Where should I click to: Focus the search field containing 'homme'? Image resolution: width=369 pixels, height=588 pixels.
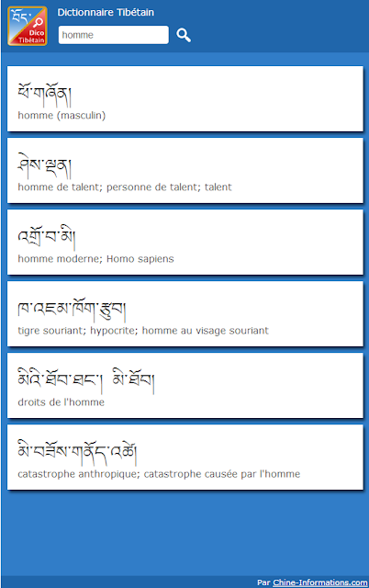[114, 35]
